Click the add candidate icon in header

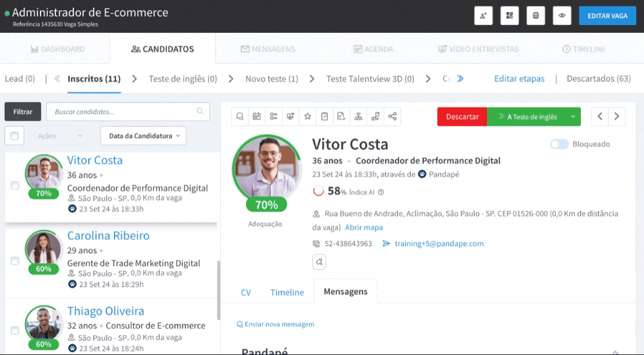coord(483,15)
